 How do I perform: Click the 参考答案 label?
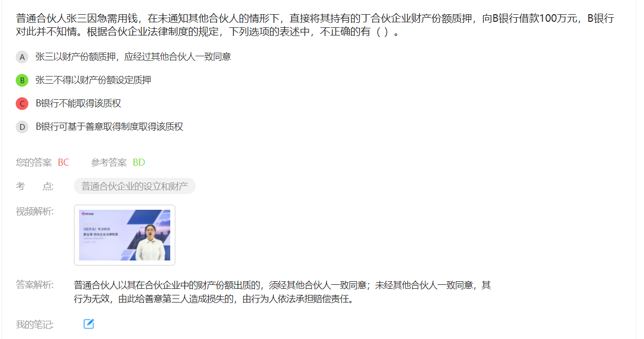(109, 163)
